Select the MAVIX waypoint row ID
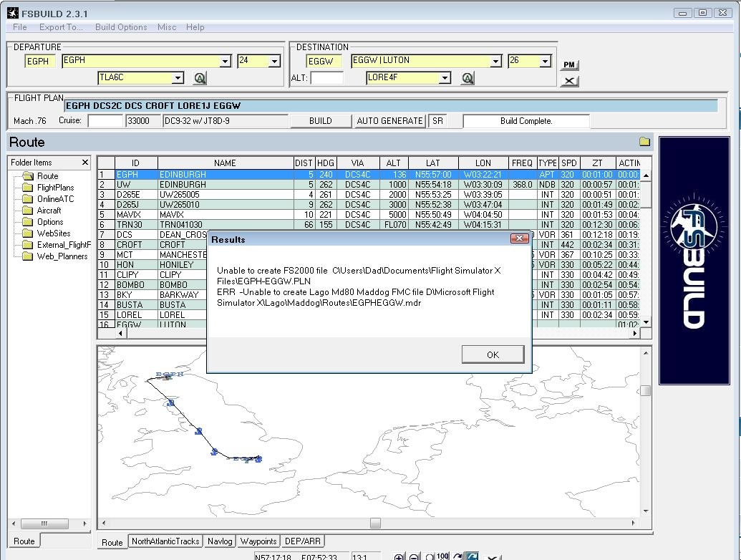This screenshot has width=741, height=560. [x=136, y=215]
